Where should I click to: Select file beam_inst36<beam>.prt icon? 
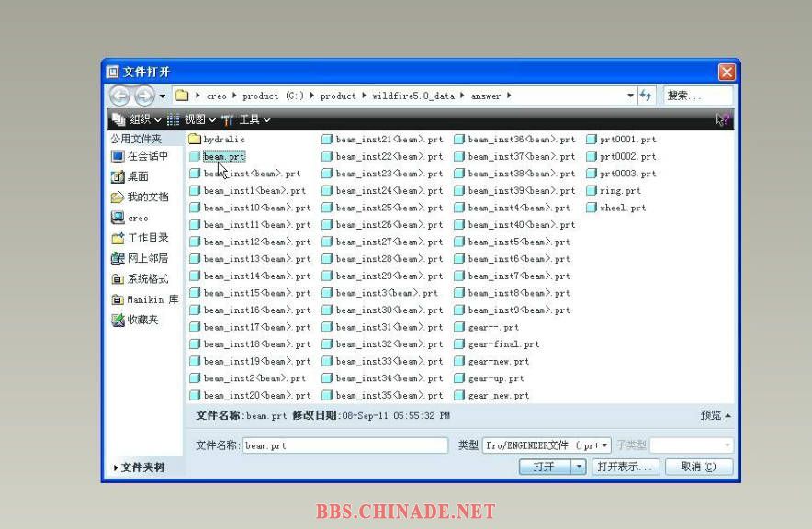pyautogui.click(x=459, y=140)
